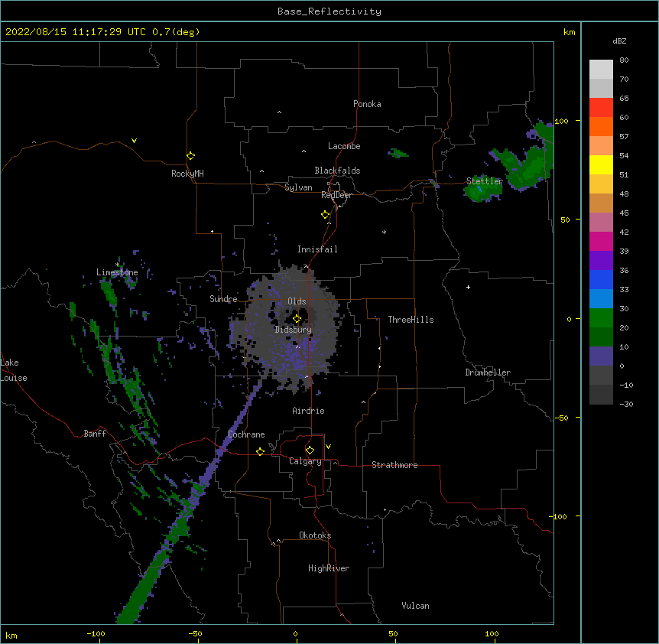Pick the white 70-80 dBZ legend swatch
This screenshot has width=659, height=644.
(x=601, y=70)
